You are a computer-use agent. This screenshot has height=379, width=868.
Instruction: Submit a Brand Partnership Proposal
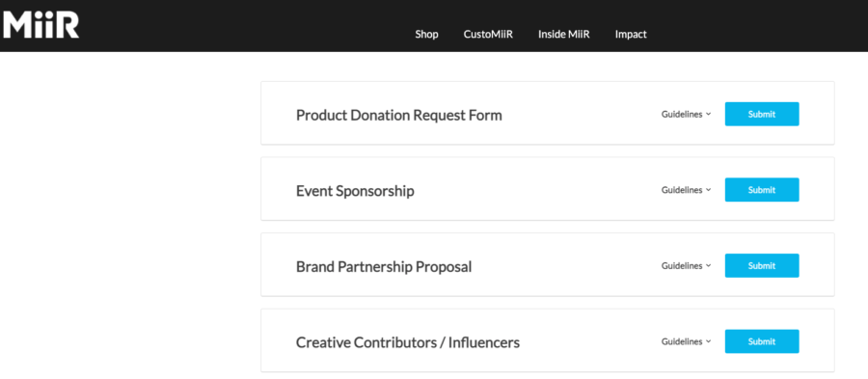click(x=762, y=265)
